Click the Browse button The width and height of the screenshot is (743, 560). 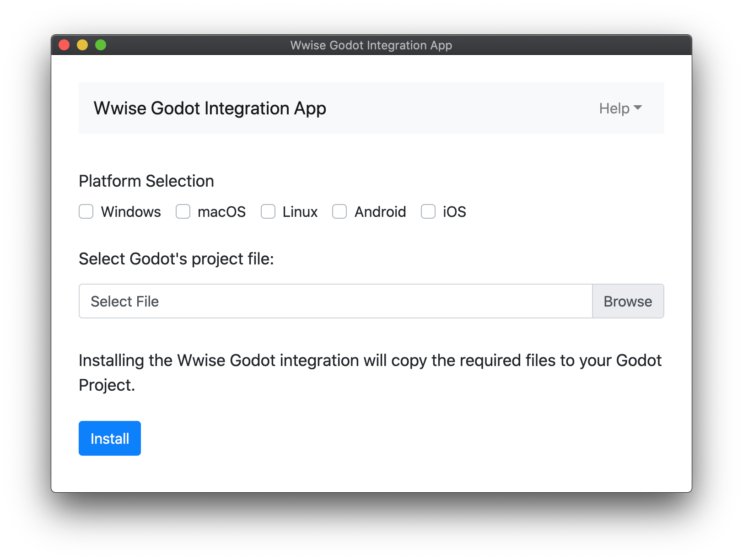(x=628, y=301)
